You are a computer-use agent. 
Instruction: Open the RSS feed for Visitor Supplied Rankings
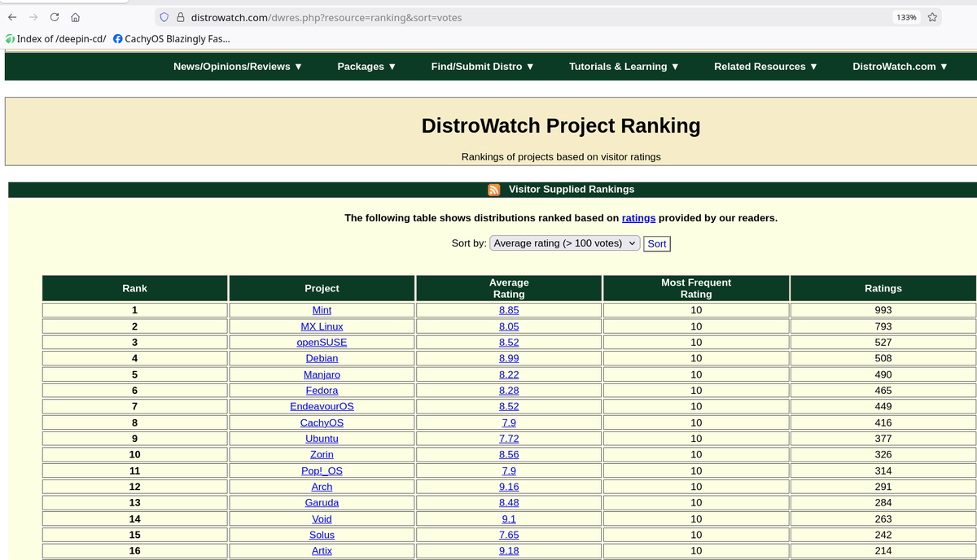493,189
